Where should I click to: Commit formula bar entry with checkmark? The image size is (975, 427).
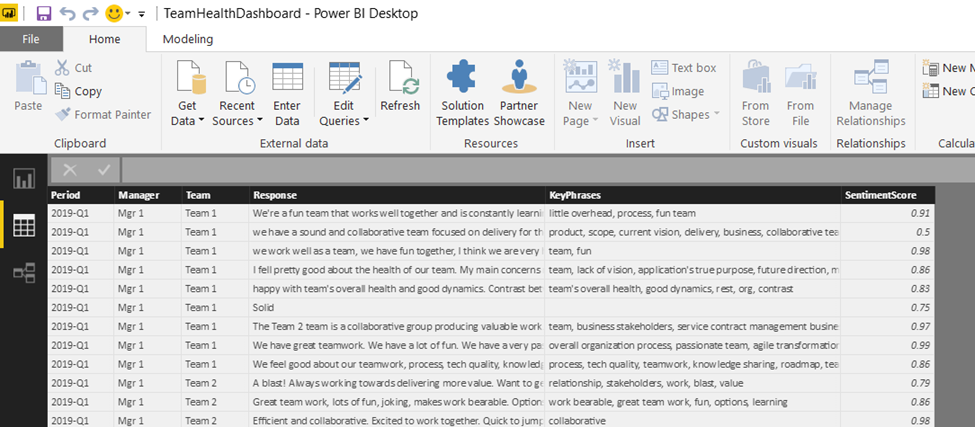[103, 170]
